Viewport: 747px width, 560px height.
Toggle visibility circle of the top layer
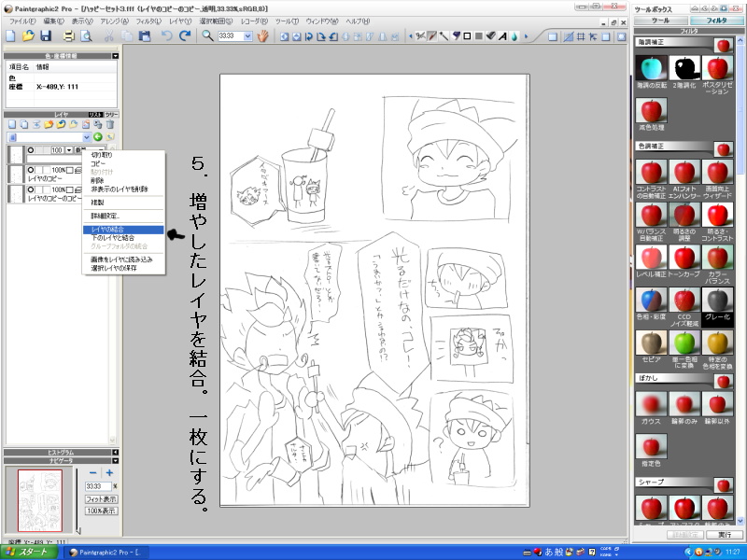point(31,150)
